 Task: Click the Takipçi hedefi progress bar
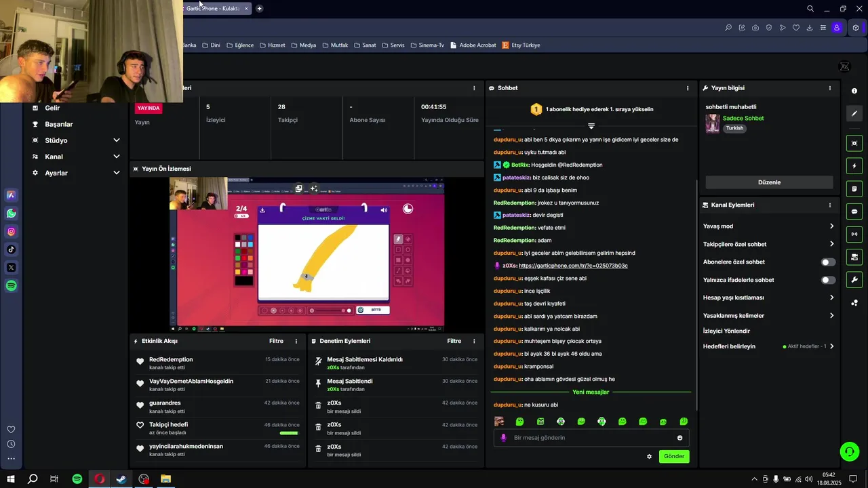point(288,433)
